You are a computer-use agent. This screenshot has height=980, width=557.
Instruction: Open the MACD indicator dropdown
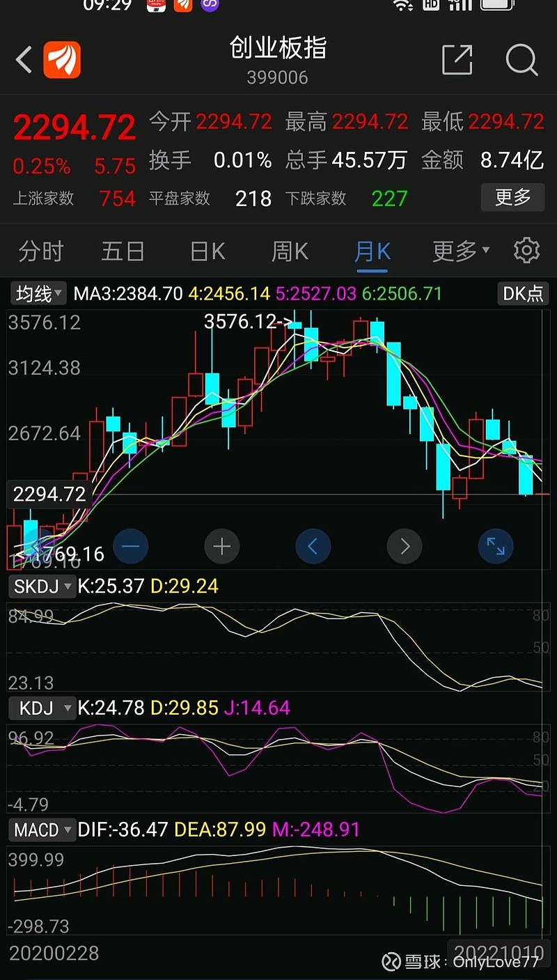pyautogui.click(x=42, y=830)
